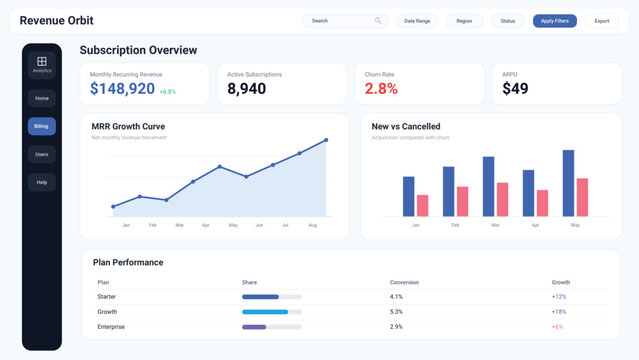
Task: Click the Jan data point on MRR curve
Action: pos(113,207)
